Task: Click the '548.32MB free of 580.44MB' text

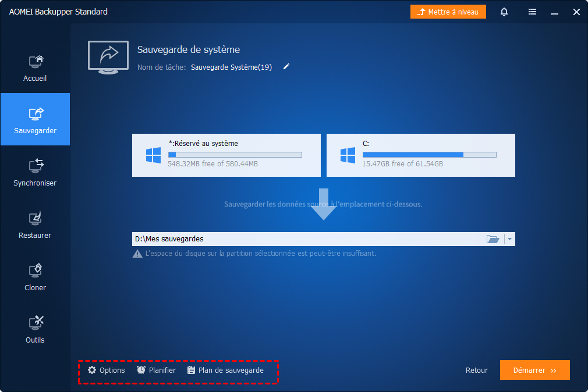Action: click(x=212, y=164)
